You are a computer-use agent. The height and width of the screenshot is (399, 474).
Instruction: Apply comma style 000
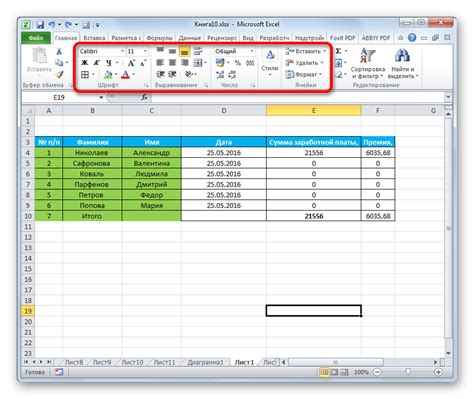(250, 63)
